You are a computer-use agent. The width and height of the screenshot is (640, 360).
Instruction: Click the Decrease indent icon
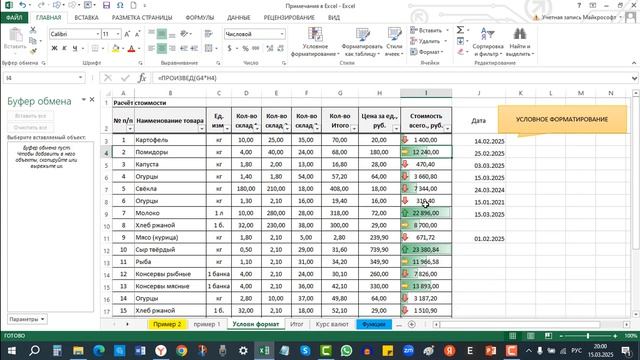pyautogui.click(x=184, y=49)
